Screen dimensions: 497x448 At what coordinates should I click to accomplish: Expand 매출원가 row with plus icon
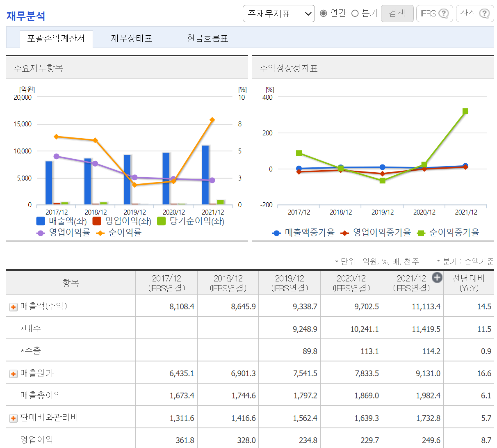(x=14, y=374)
